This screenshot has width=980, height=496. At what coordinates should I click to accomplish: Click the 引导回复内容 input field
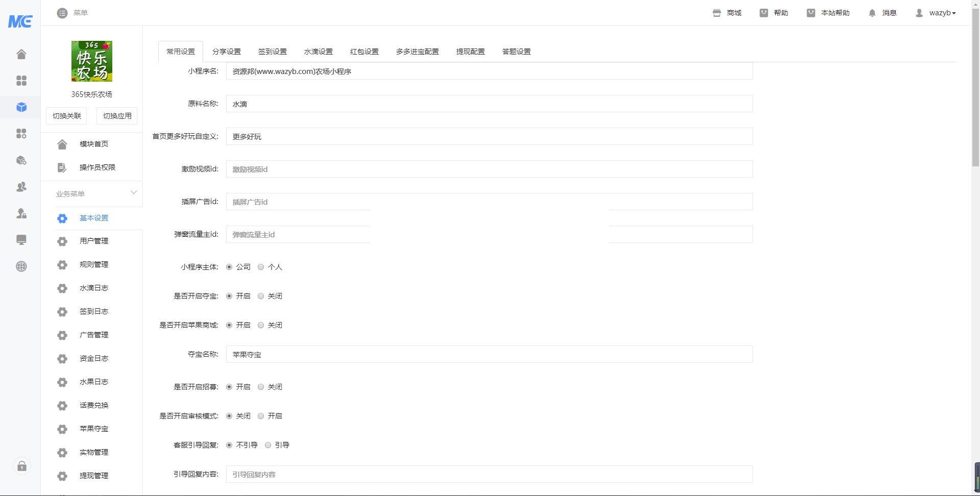pyautogui.click(x=489, y=474)
